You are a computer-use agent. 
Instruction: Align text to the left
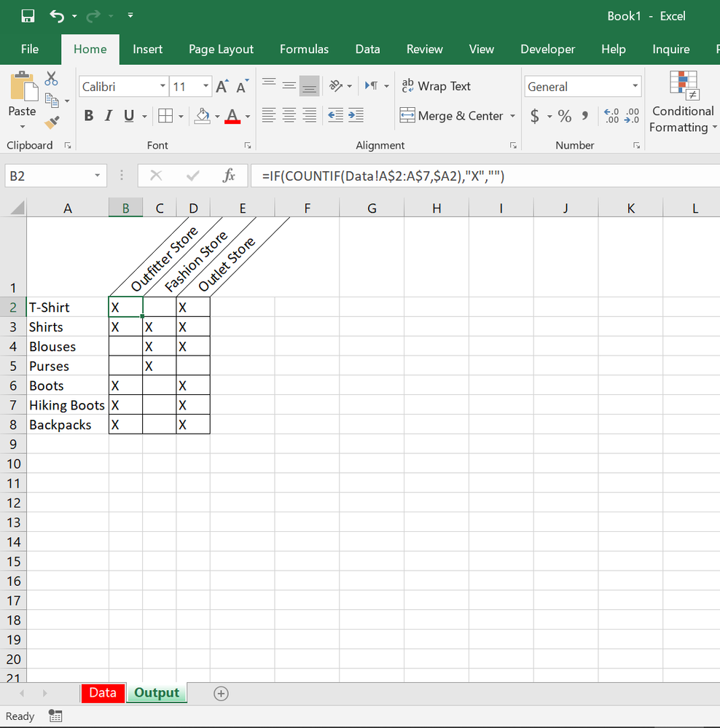(269, 115)
